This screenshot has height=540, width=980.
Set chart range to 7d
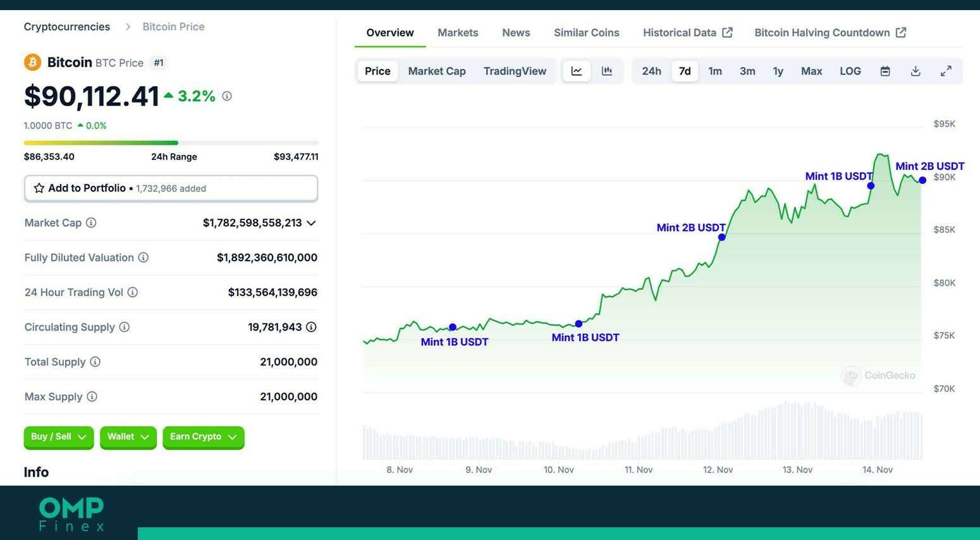(685, 71)
